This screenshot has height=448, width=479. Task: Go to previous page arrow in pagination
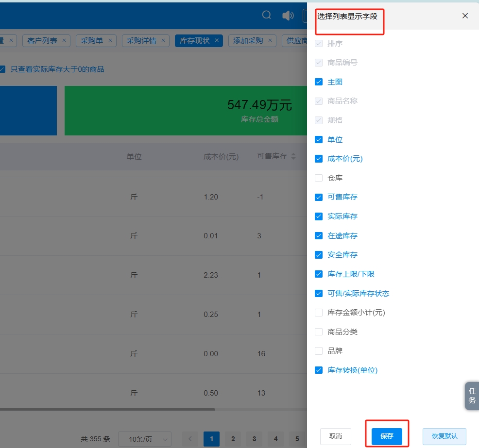click(190, 439)
